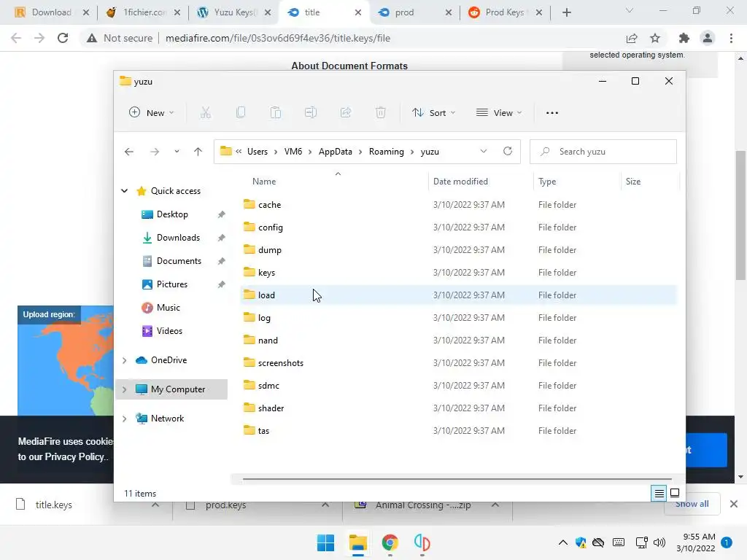Switch to the 1fichier.com tab
The width and height of the screenshot is (747, 560).
click(143, 12)
